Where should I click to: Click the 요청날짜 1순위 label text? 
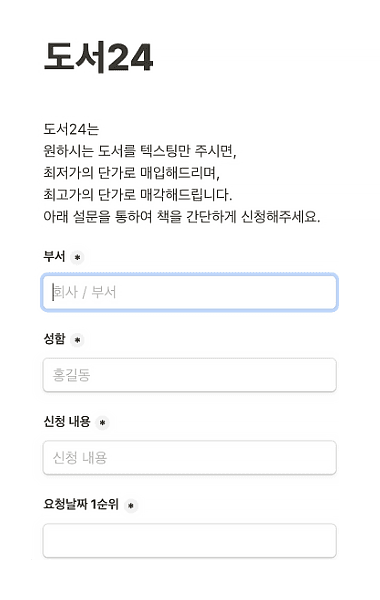point(81,504)
